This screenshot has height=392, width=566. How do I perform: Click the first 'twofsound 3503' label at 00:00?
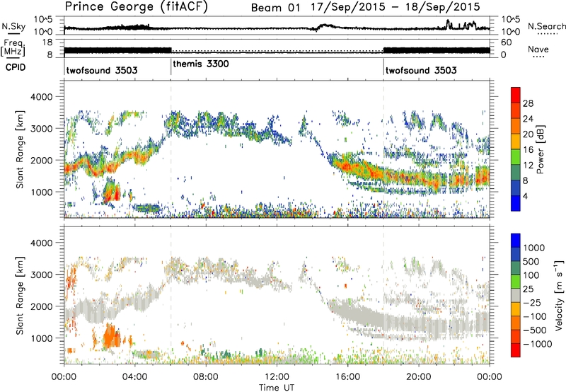point(102,70)
